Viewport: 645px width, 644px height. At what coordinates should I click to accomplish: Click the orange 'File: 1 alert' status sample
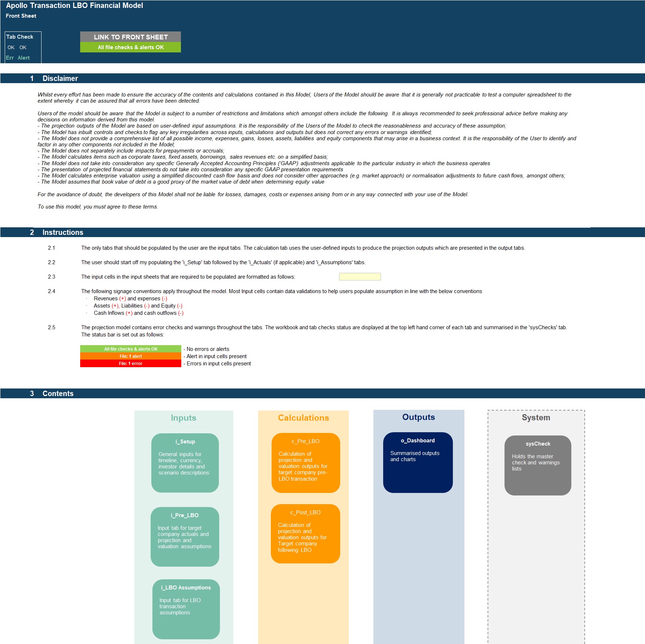[130, 356]
